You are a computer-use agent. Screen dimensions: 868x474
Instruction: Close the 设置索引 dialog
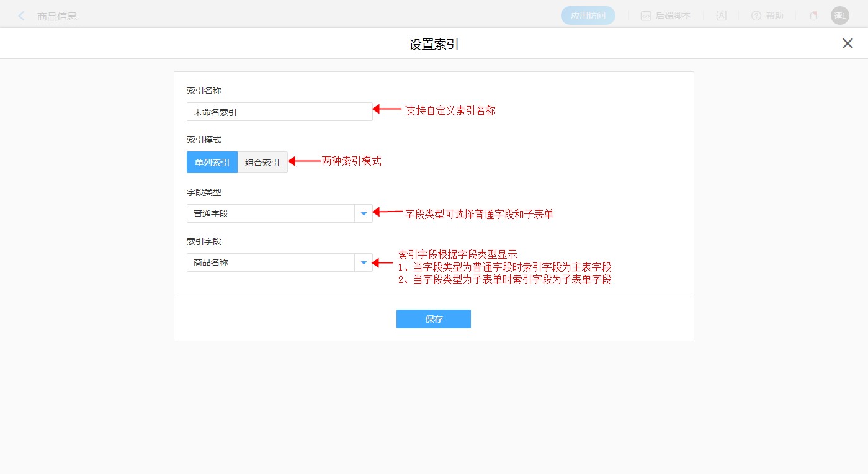tap(847, 43)
